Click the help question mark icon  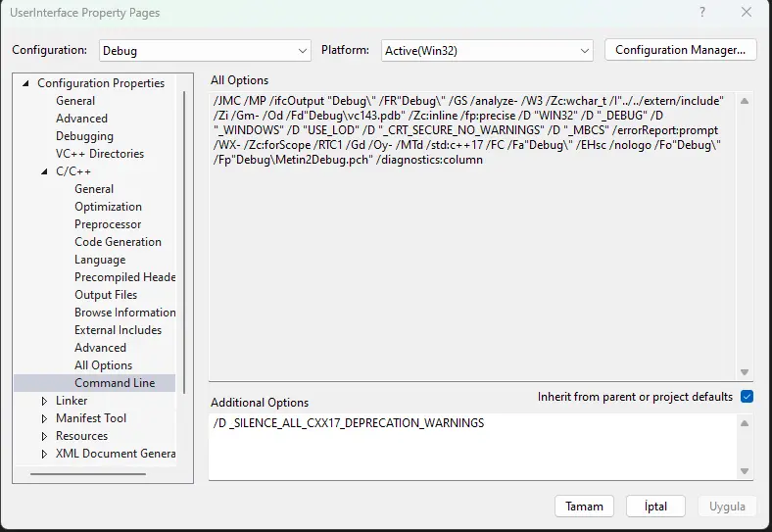tap(701, 13)
